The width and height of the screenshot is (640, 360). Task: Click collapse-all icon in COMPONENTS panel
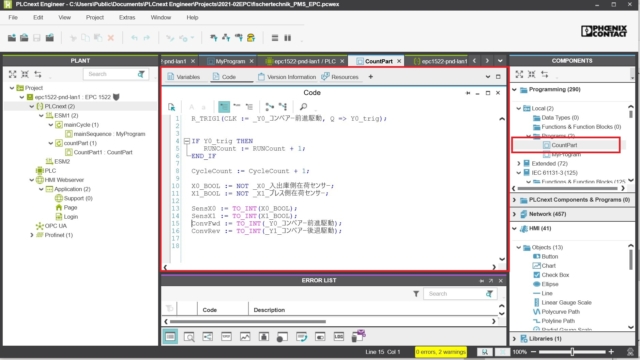(531, 74)
